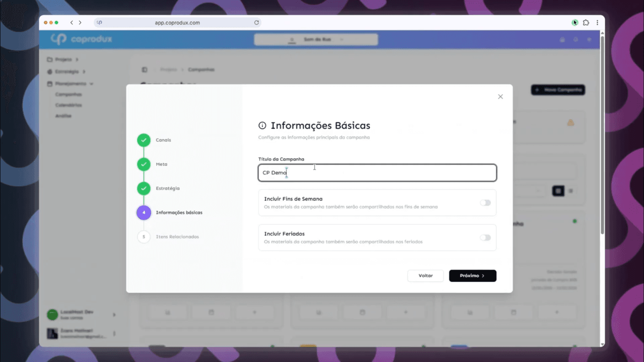The image size is (644, 362).
Task: Continue with the Próximo button
Action: 472,276
